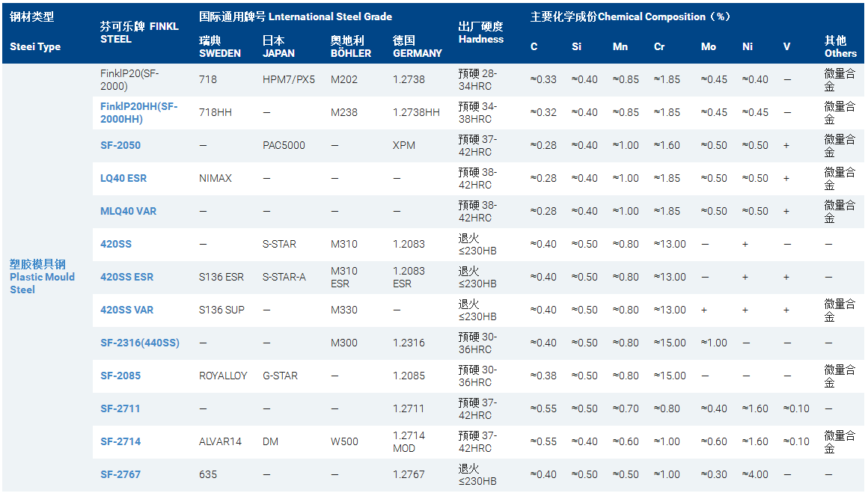Viewport: 868px width, 496px height.
Task: Click the NIMAX cell in Sweden column
Action: coord(216,178)
